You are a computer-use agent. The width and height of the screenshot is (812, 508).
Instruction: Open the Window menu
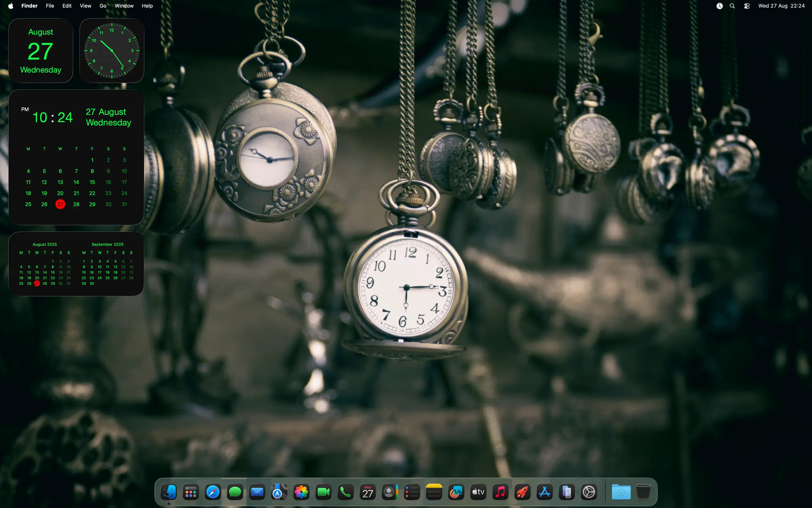click(124, 6)
